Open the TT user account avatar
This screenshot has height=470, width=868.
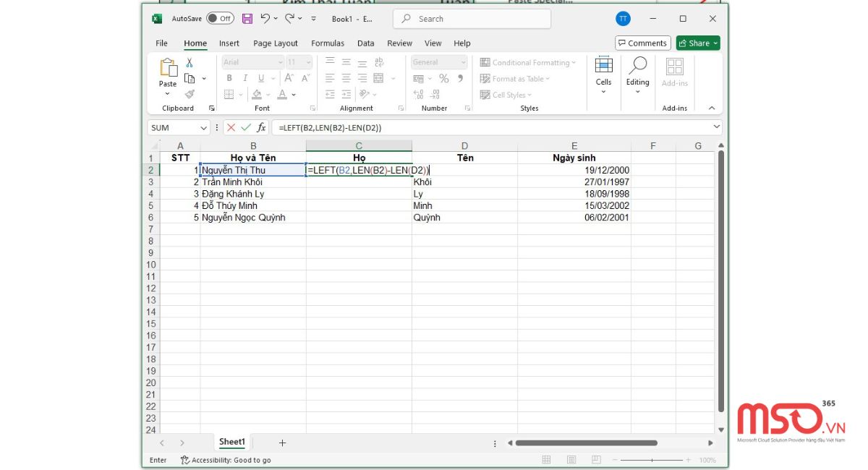(x=622, y=19)
